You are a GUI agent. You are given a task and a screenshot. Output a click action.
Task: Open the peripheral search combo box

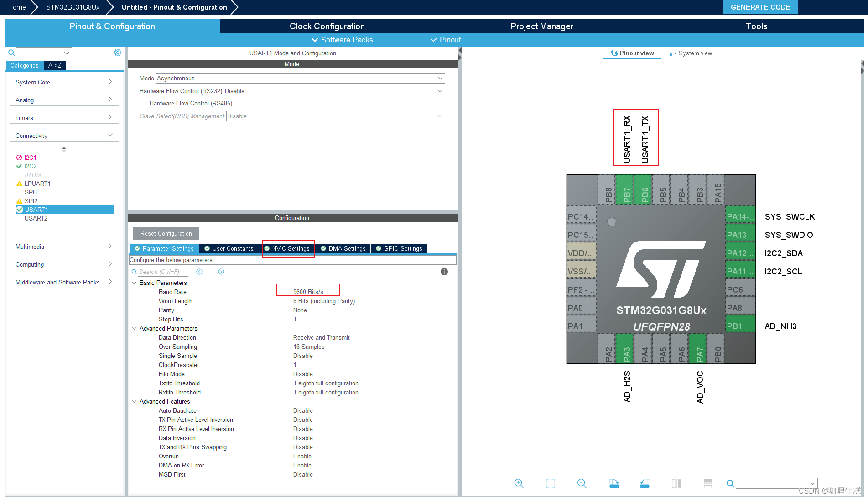tap(44, 53)
